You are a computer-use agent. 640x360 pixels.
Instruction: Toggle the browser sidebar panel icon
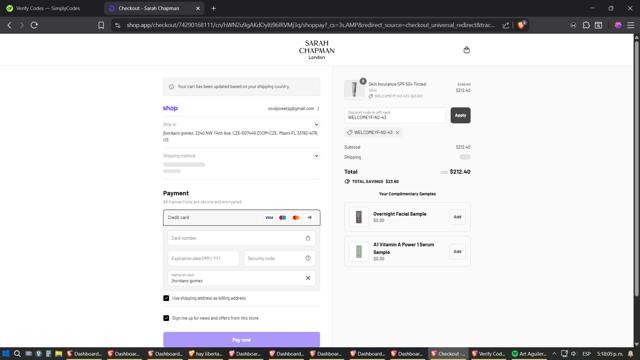[x=598, y=25]
